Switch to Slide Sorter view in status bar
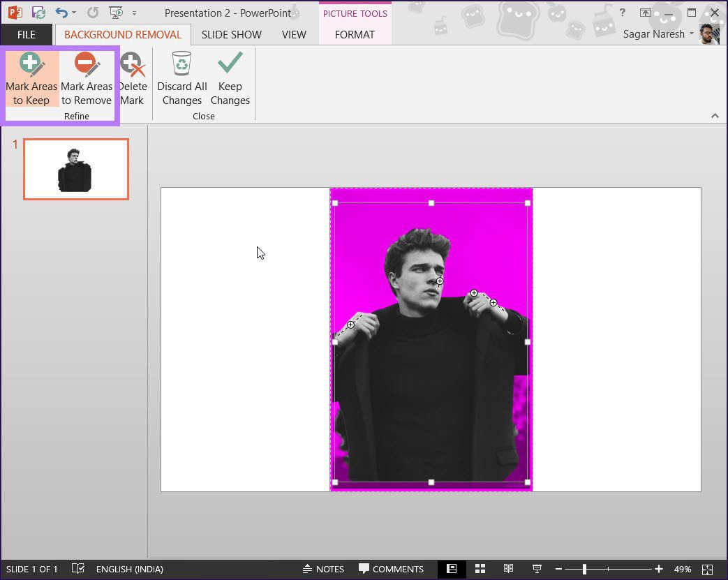Image resolution: width=728 pixels, height=580 pixels. click(480, 569)
